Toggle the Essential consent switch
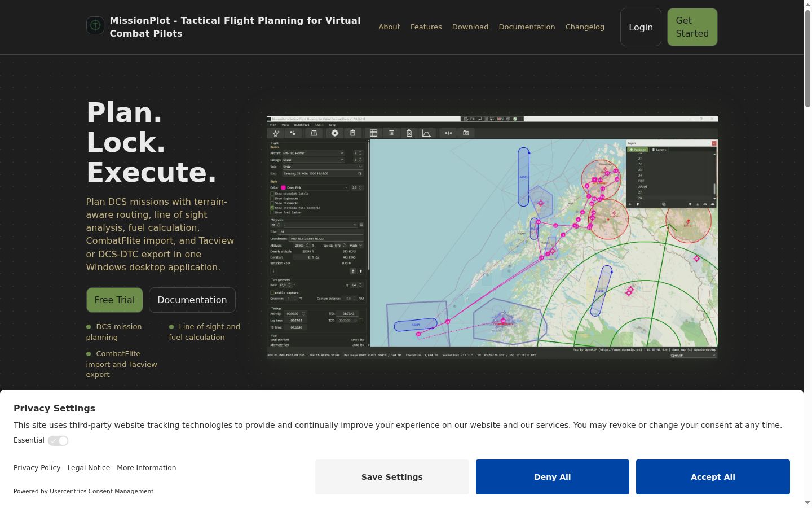Viewport: 812px width, 508px height. (x=58, y=441)
